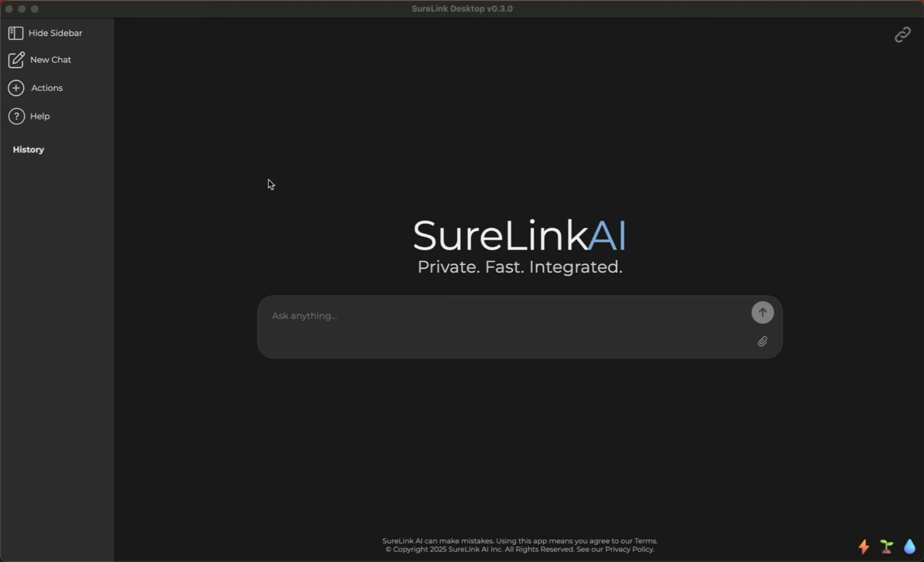The height and width of the screenshot is (562, 924).
Task: Open the Privacy Policy link in the footer
Action: click(629, 549)
